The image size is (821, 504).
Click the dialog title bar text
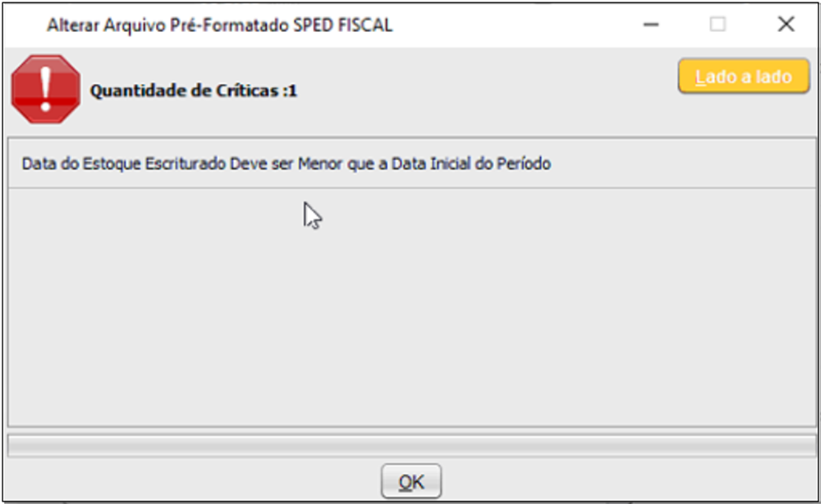click(220, 25)
